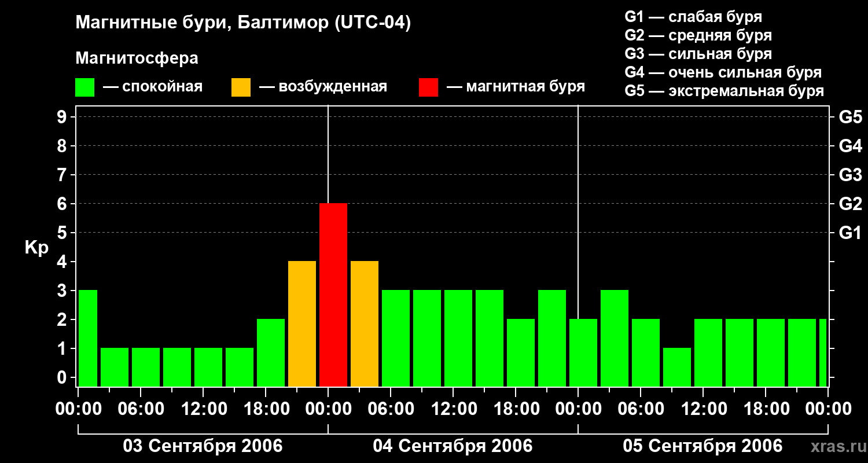Viewport: 868px width, 463px height.
Task: Click the 'G4' tick label on the right axis
Action: pyautogui.click(x=851, y=146)
